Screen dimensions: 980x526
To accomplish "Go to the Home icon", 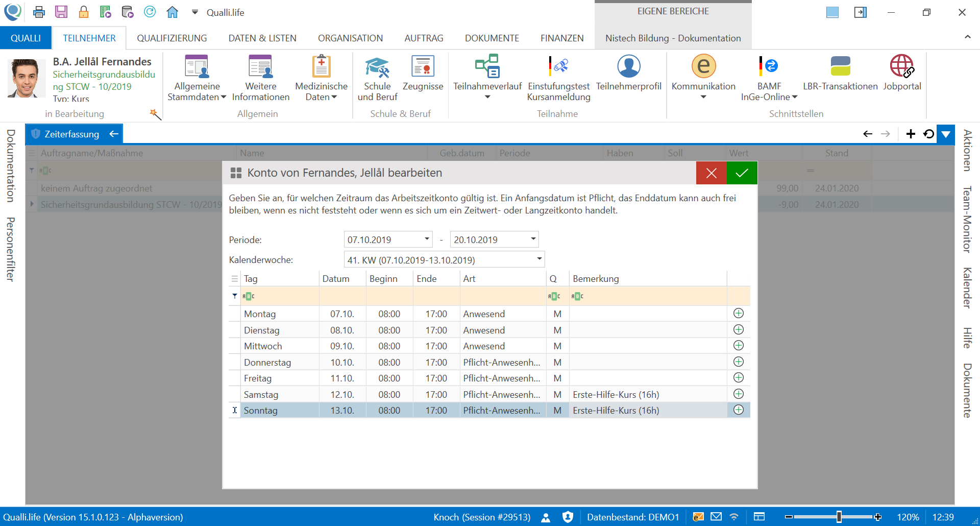I will tap(173, 12).
